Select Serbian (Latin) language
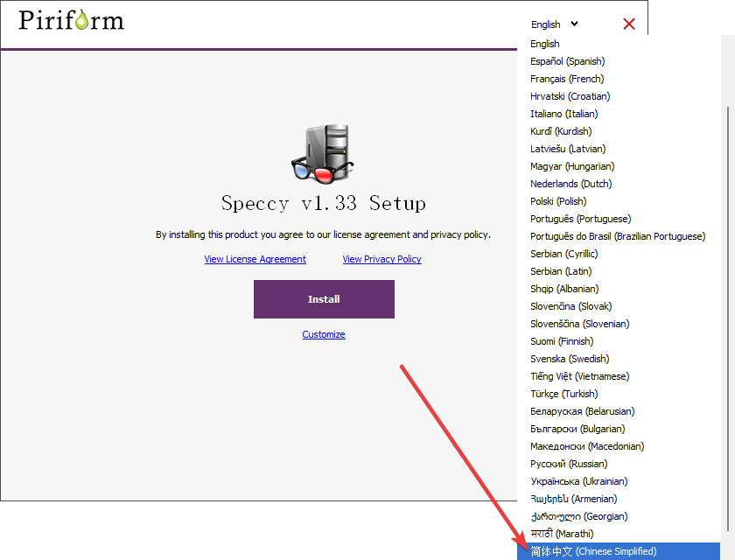Screen dimensions: 735x560 tap(619, 271)
